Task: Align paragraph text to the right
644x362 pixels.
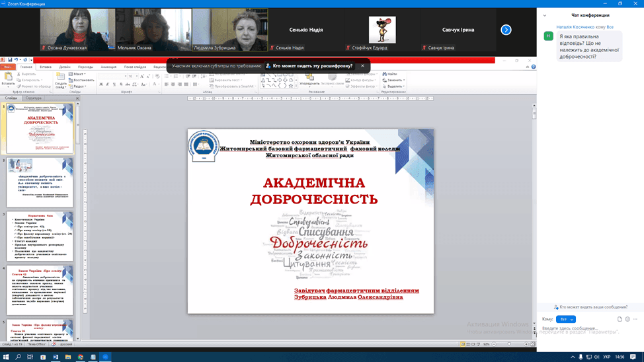Action: (179, 84)
